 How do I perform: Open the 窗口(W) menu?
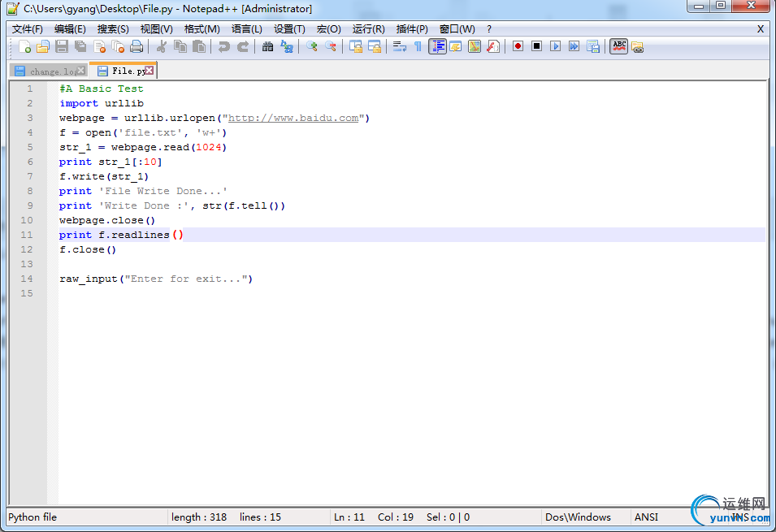coord(457,29)
